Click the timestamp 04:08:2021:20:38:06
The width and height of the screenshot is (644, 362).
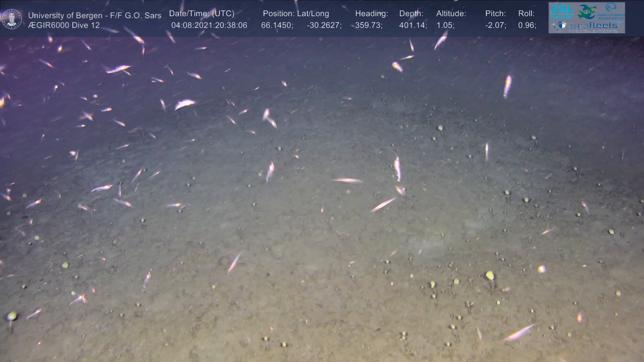(x=209, y=25)
